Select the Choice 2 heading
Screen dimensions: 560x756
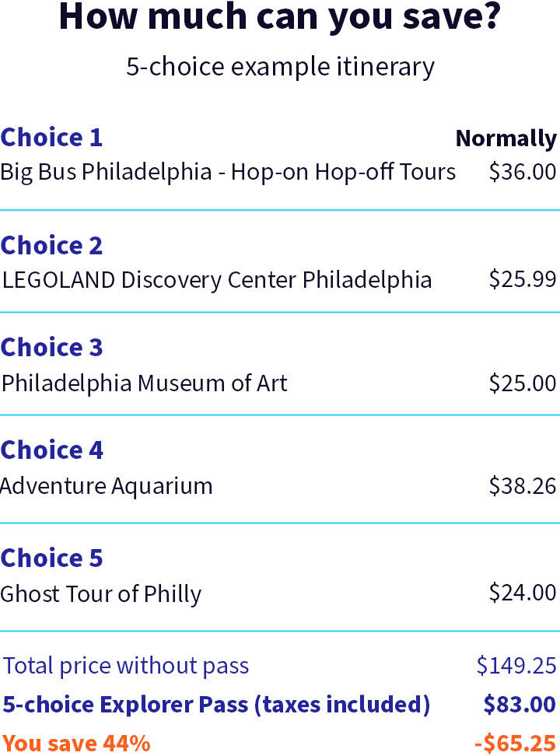51,246
